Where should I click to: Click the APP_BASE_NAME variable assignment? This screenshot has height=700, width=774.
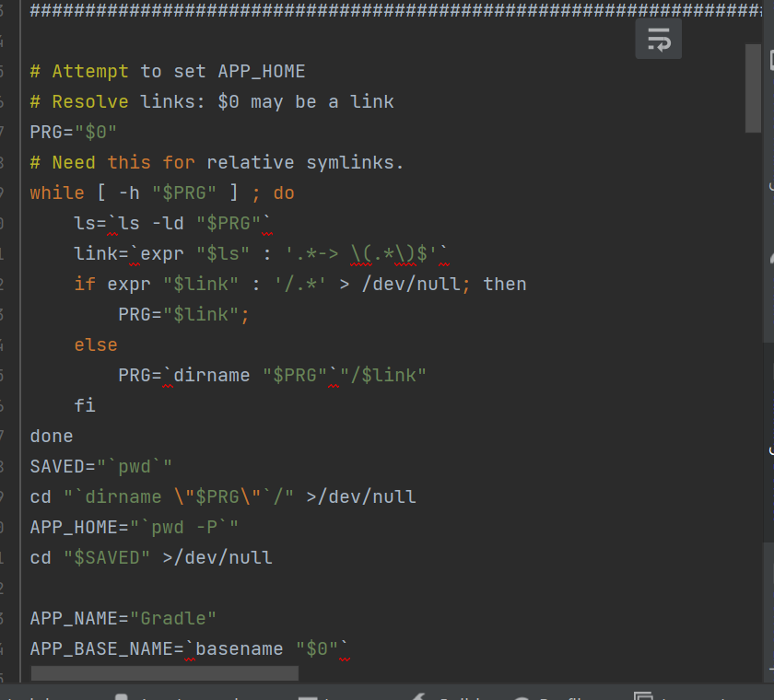click(101, 648)
